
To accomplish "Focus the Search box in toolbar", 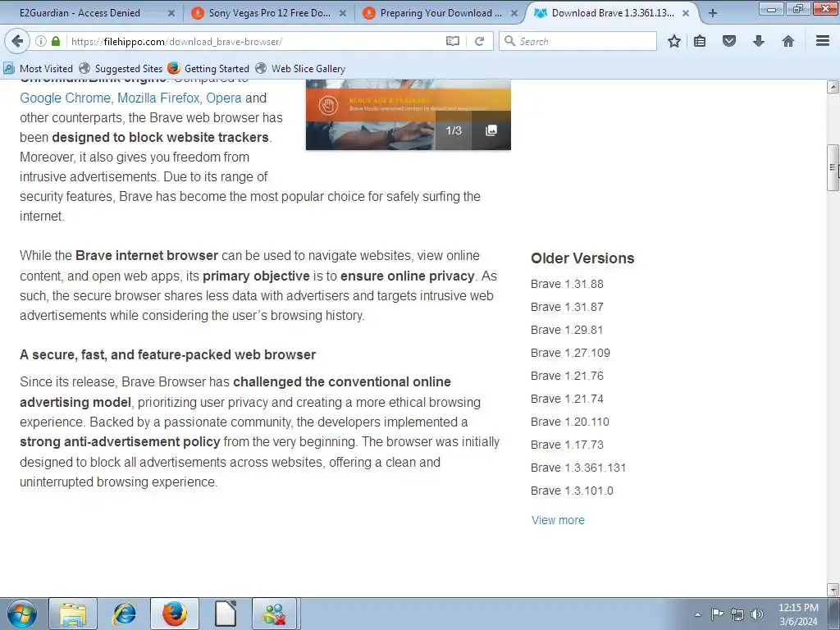I will (578, 41).
